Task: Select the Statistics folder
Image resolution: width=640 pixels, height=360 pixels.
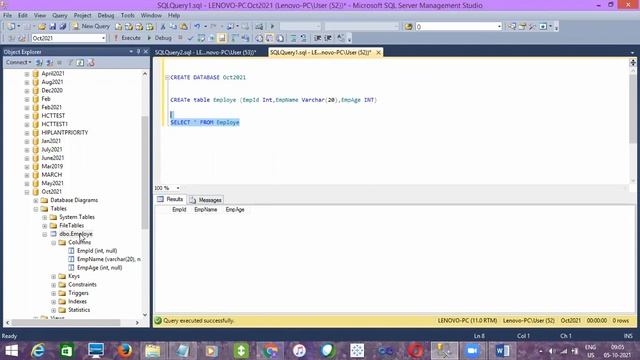Action: pyautogui.click(x=79, y=310)
